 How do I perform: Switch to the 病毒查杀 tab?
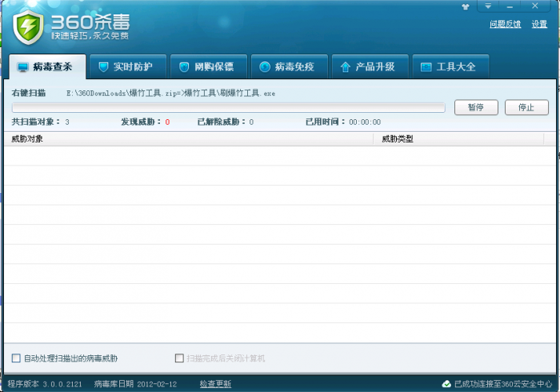pyautogui.click(x=47, y=66)
